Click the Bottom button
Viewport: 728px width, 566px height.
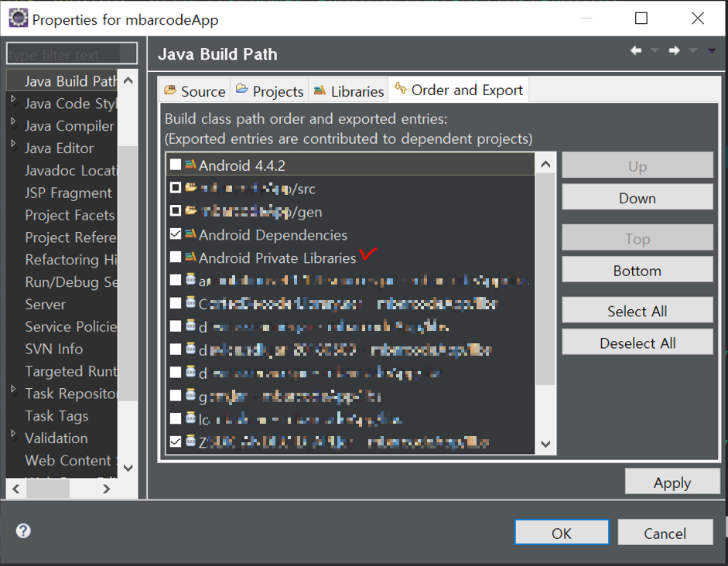[x=637, y=270]
